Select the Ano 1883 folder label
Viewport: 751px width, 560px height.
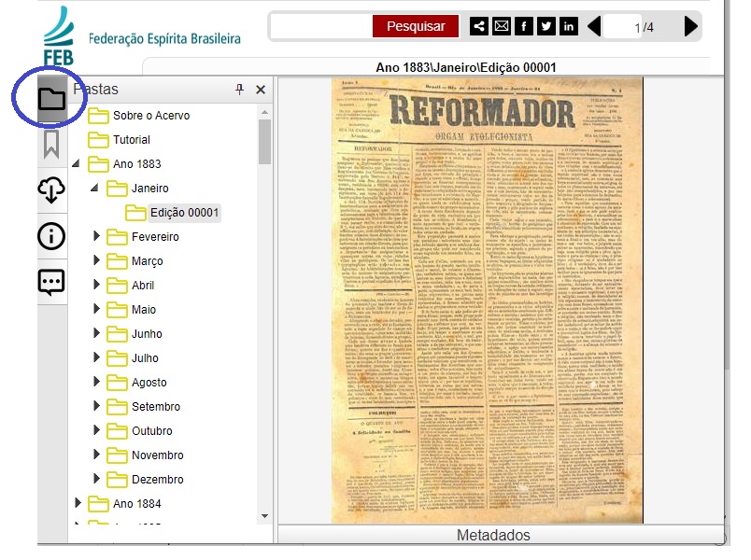pyautogui.click(x=137, y=164)
